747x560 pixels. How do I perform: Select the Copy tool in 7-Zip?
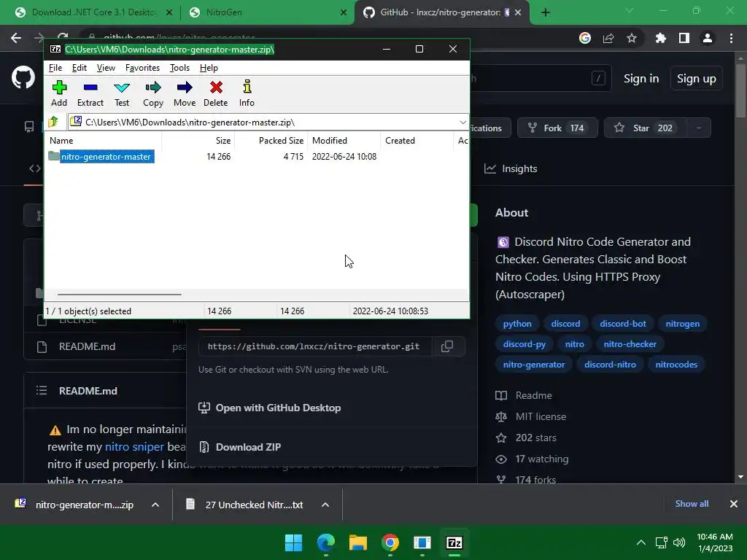point(153,93)
